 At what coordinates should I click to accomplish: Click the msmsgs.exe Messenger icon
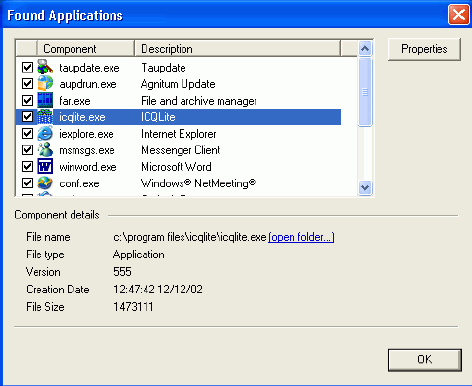[x=45, y=150]
